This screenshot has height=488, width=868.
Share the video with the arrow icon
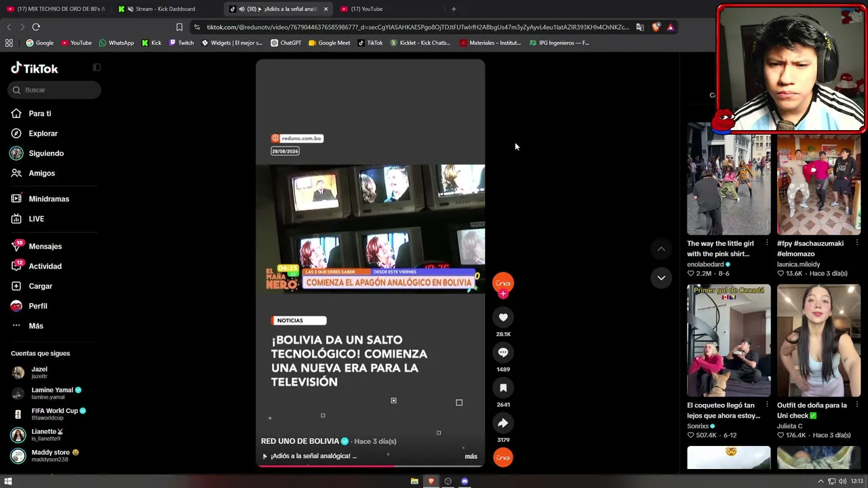(x=503, y=423)
